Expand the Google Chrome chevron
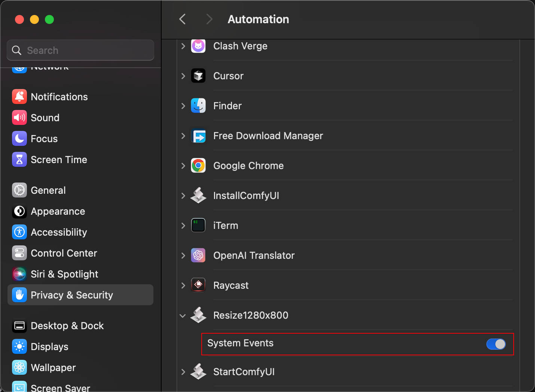Screen dimensions: 535x392 tap(183, 166)
